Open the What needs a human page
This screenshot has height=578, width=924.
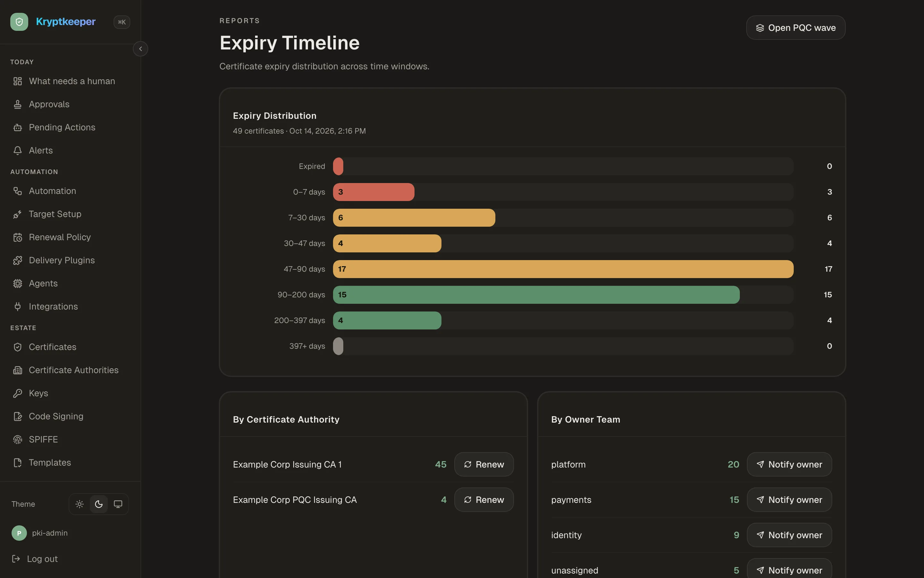(x=70, y=81)
